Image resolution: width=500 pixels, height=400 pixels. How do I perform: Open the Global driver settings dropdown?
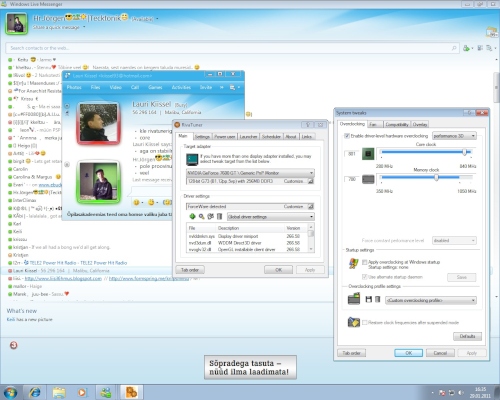271,217
